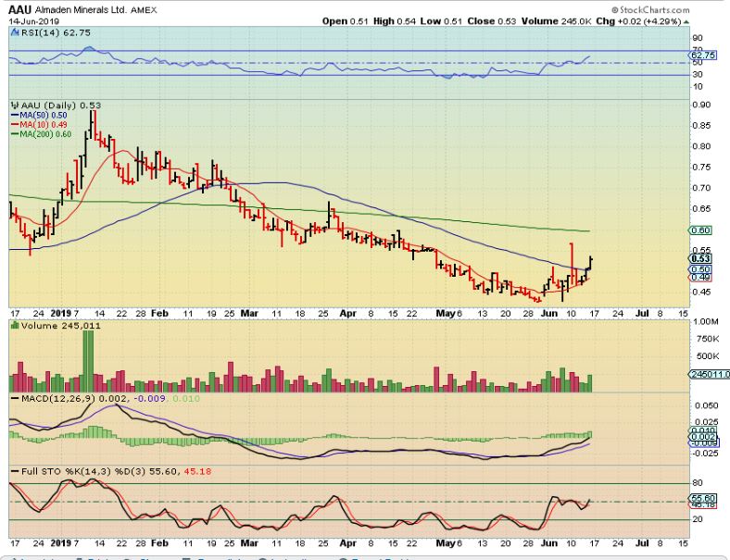Click the Volume 245.0K header value
Viewport: 730px width, 560px height.
tap(557, 21)
